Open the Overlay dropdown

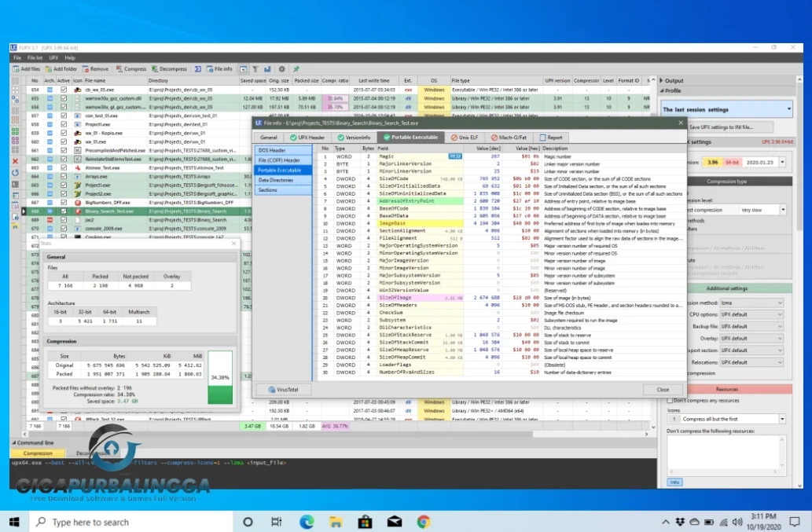pos(751,339)
